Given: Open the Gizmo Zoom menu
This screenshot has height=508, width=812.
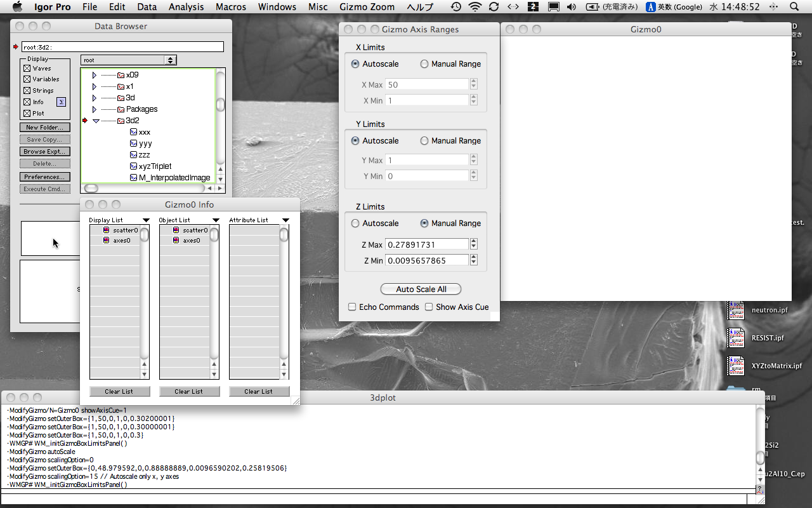Looking at the screenshot, I should coord(367,7).
